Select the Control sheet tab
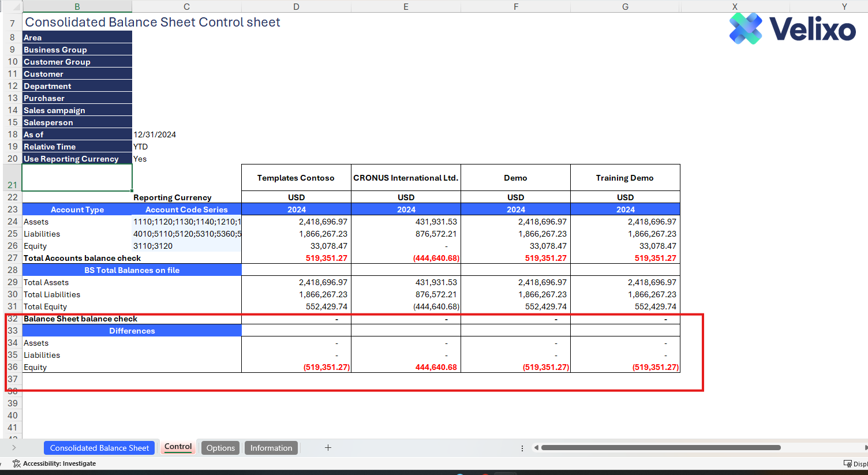 point(178,447)
